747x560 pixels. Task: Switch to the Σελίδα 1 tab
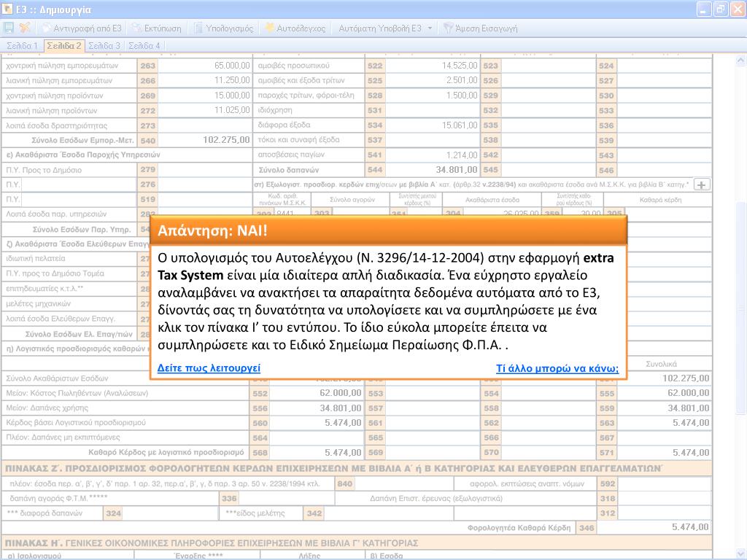(22, 46)
